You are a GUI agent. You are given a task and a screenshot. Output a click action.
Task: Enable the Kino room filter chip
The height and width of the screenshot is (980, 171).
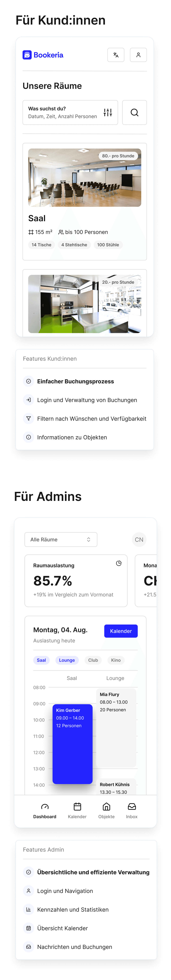point(116,660)
